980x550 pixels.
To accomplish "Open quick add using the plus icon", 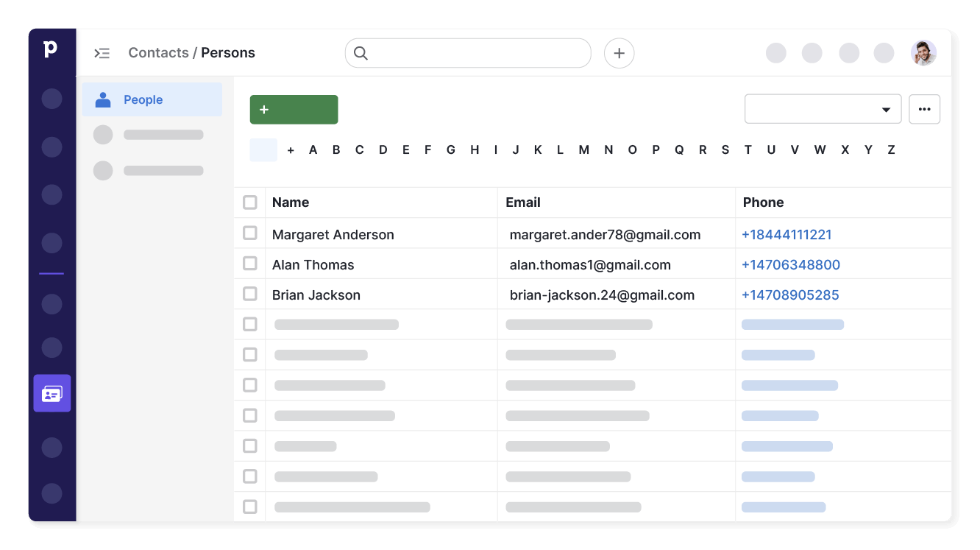I will pos(619,53).
